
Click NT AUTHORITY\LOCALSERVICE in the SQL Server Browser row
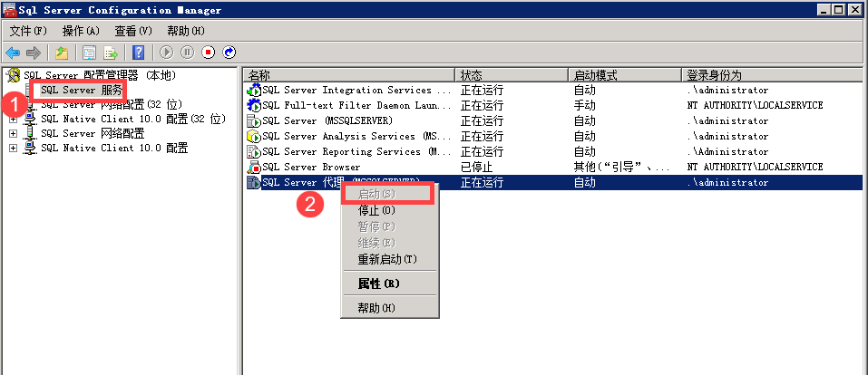point(755,167)
